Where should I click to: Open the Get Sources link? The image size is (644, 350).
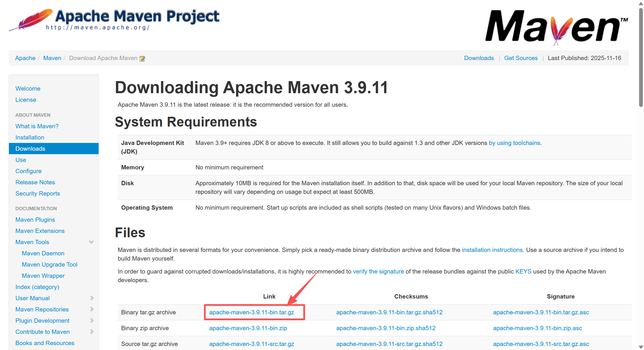521,58
